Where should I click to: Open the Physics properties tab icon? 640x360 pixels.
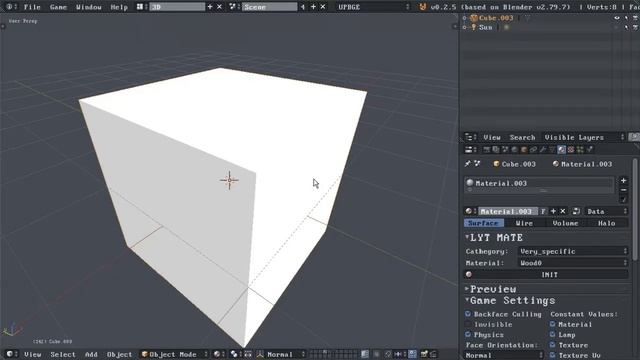(590, 149)
